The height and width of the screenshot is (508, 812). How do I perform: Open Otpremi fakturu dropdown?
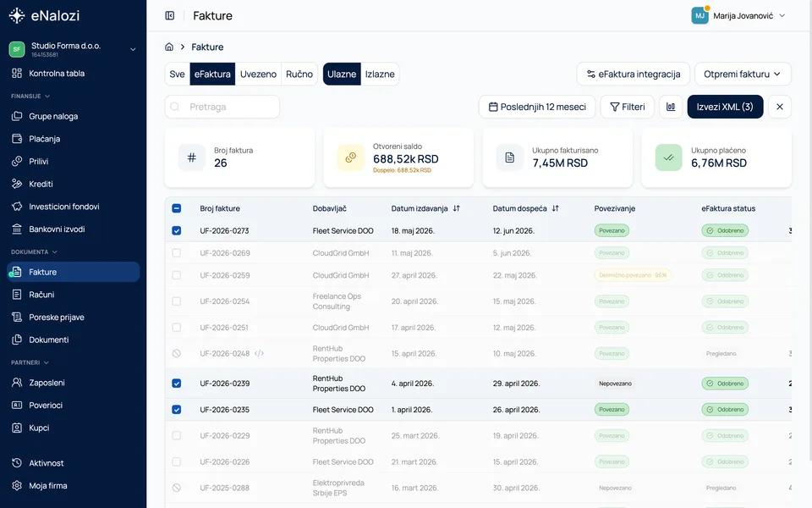[743, 75]
